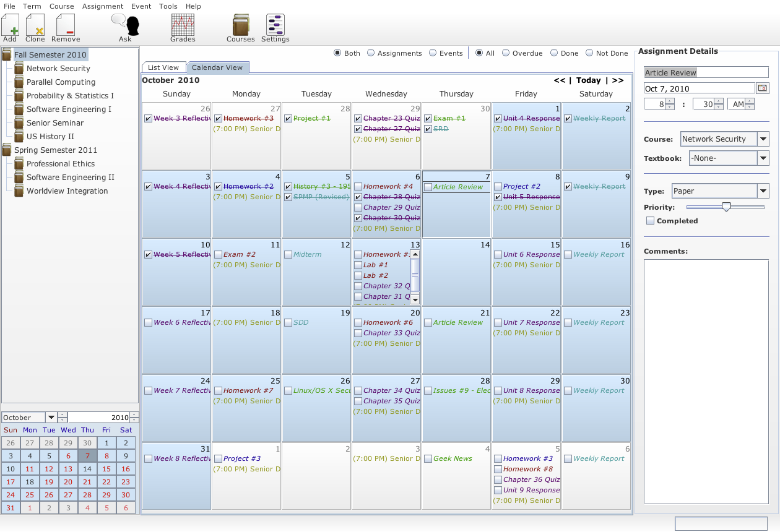Go to previous month with << button
780x532 pixels.
pos(560,80)
